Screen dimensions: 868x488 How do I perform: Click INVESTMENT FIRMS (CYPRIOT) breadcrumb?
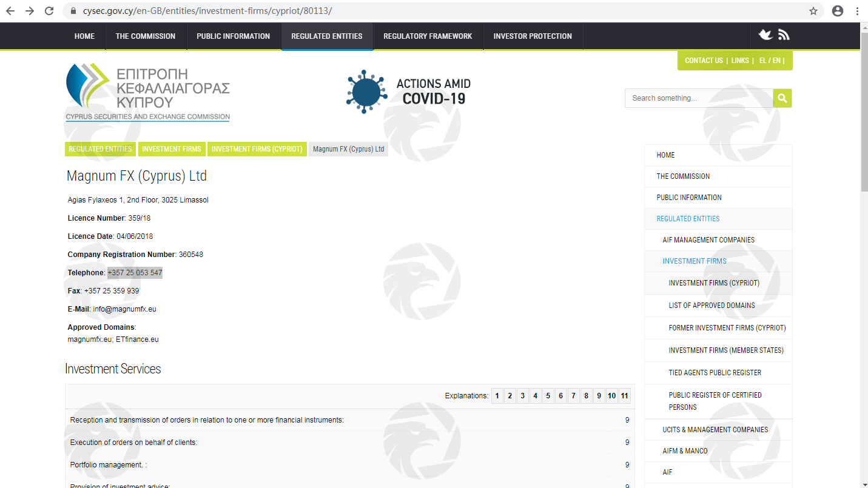click(x=257, y=149)
